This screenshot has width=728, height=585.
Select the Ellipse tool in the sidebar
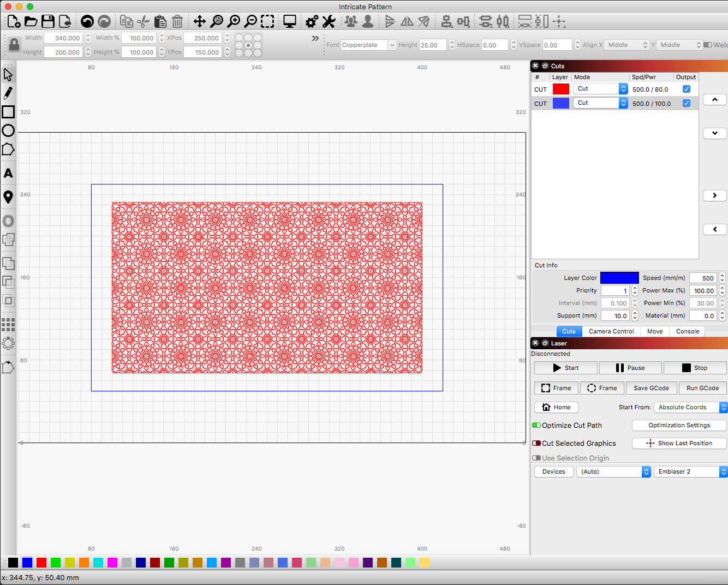(x=8, y=130)
